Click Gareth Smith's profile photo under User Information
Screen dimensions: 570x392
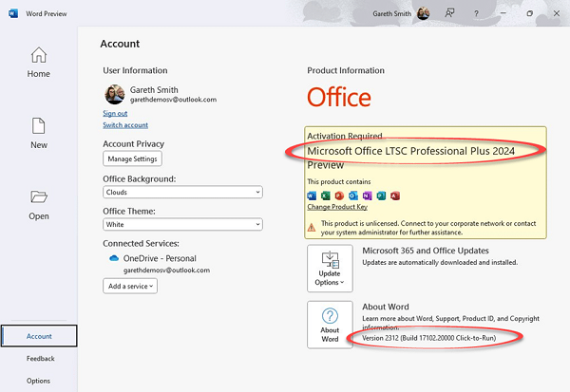[x=115, y=95]
